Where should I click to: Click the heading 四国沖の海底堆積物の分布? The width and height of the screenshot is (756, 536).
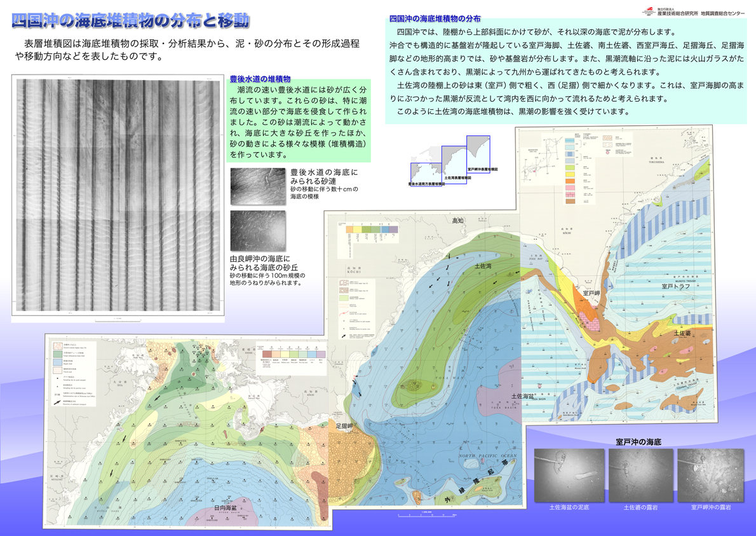[435, 19]
